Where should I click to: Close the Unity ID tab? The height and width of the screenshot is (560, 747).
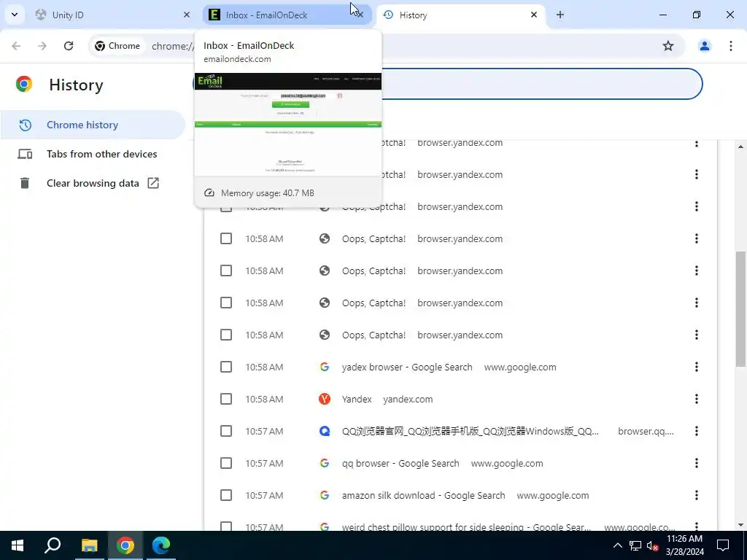click(x=187, y=15)
